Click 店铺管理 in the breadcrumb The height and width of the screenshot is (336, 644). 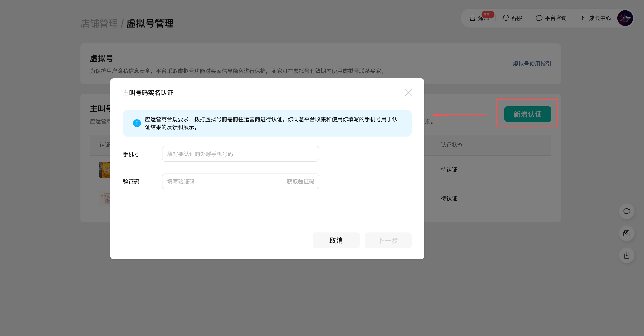pyautogui.click(x=99, y=24)
